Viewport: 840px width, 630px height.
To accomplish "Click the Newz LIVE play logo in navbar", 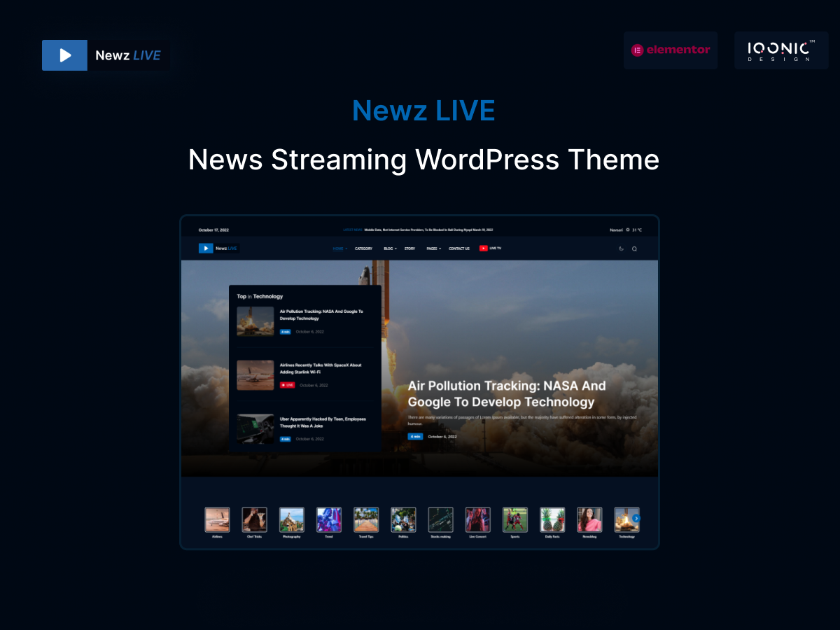I will click(206, 248).
